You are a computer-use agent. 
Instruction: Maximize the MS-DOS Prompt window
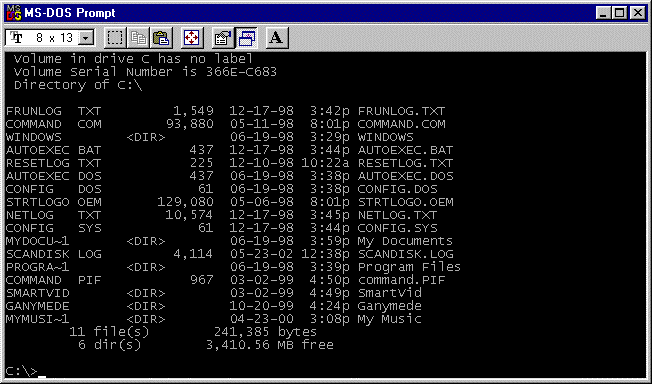pos(619,13)
